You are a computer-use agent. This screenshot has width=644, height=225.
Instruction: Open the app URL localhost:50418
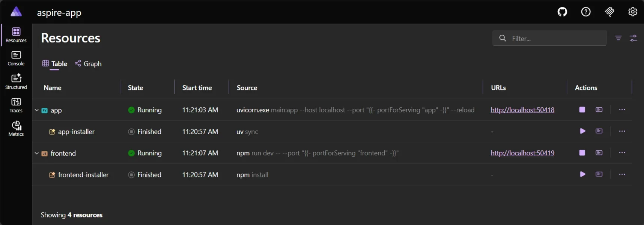(522, 110)
